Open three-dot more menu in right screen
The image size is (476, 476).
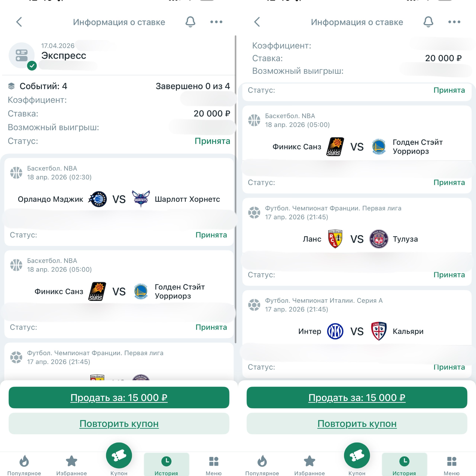454,22
